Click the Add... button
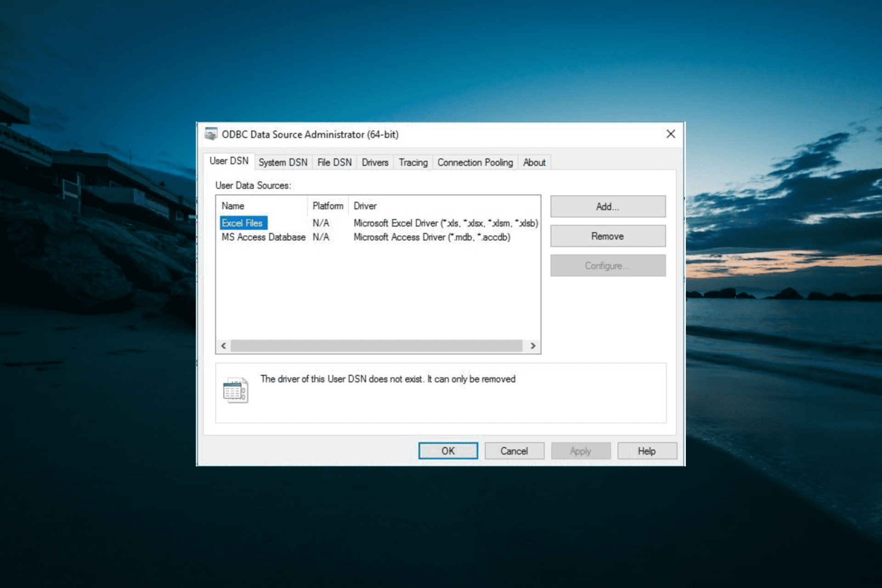The image size is (882, 588). [x=608, y=207]
